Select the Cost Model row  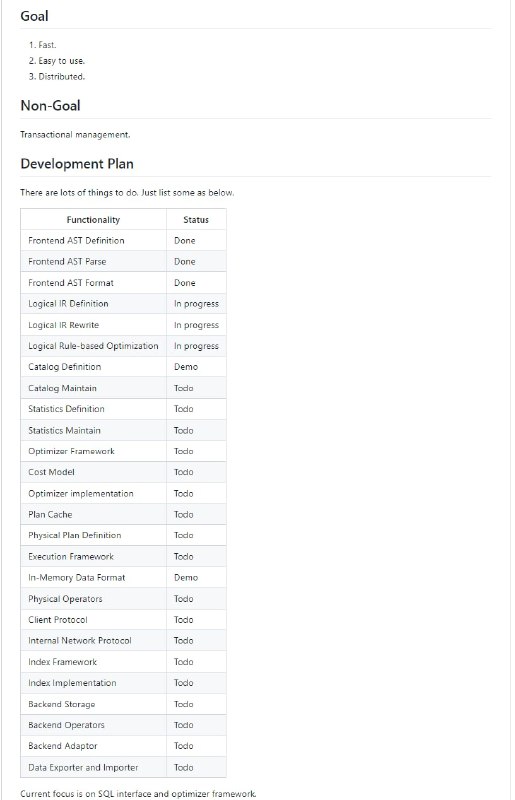click(124, 472)
